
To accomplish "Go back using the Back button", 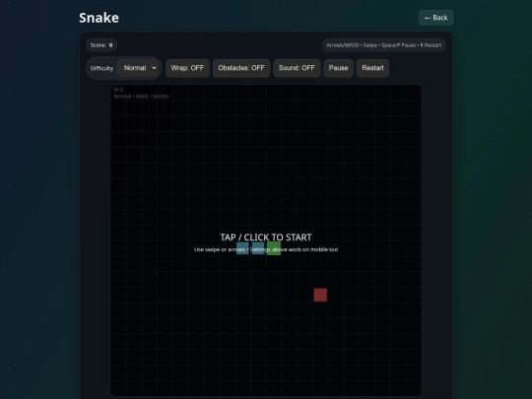I will pos(435,18).
